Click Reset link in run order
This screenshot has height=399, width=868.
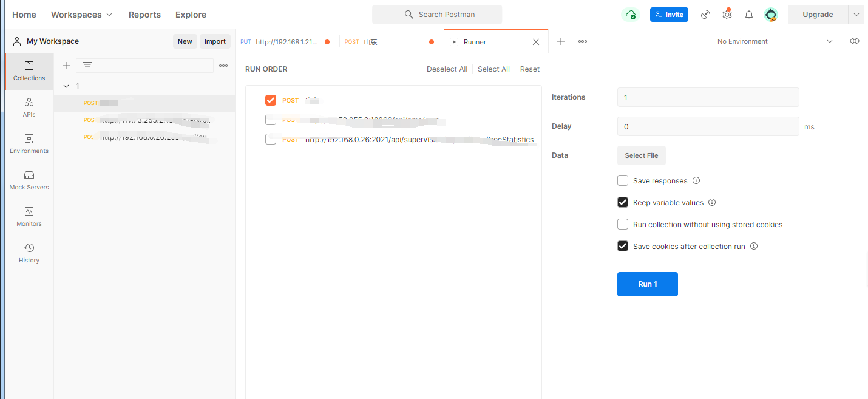tap(530, 69)
